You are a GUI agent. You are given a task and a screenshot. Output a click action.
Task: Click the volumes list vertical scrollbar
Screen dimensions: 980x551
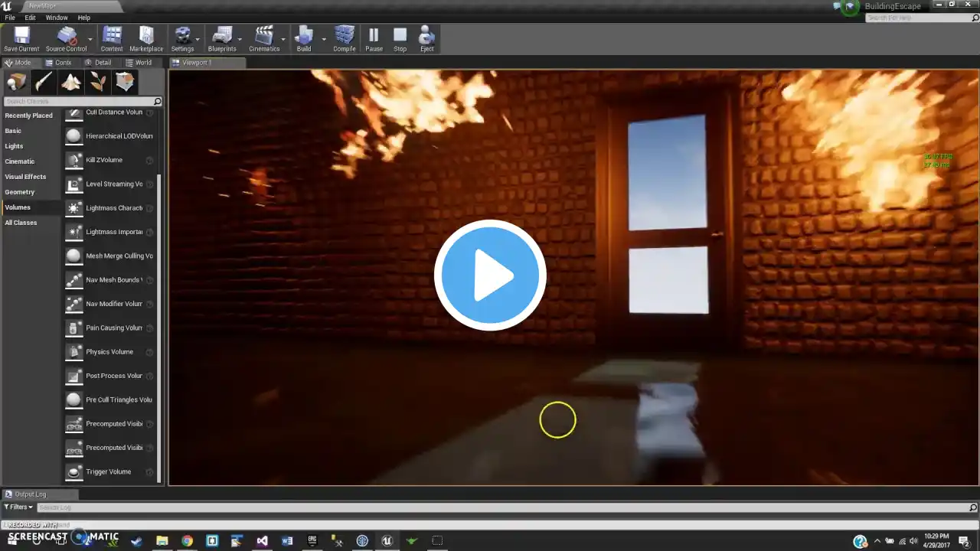pos(159,329)
